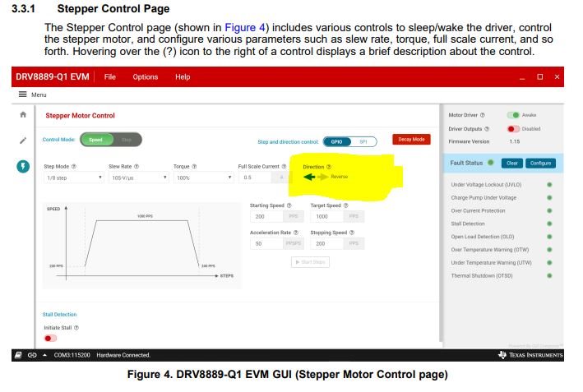Open the Help menu
The height and width of the screenshot is (392, 583).
point(183,77)
